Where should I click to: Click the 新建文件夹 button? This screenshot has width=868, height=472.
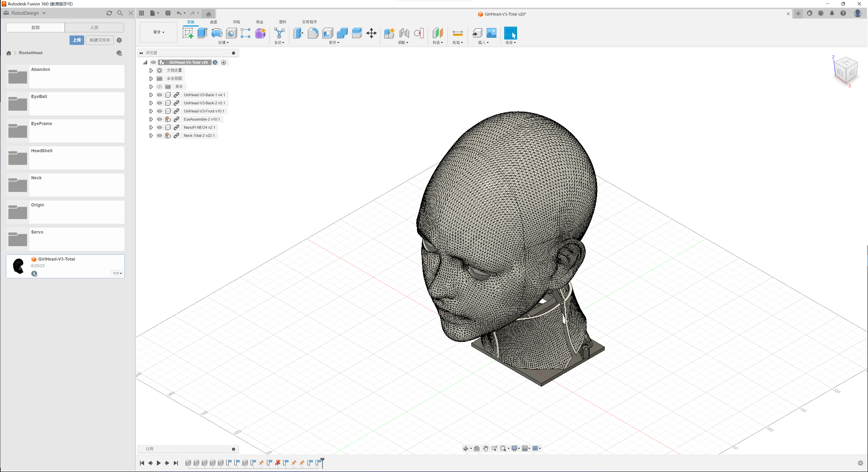point(100,40)
